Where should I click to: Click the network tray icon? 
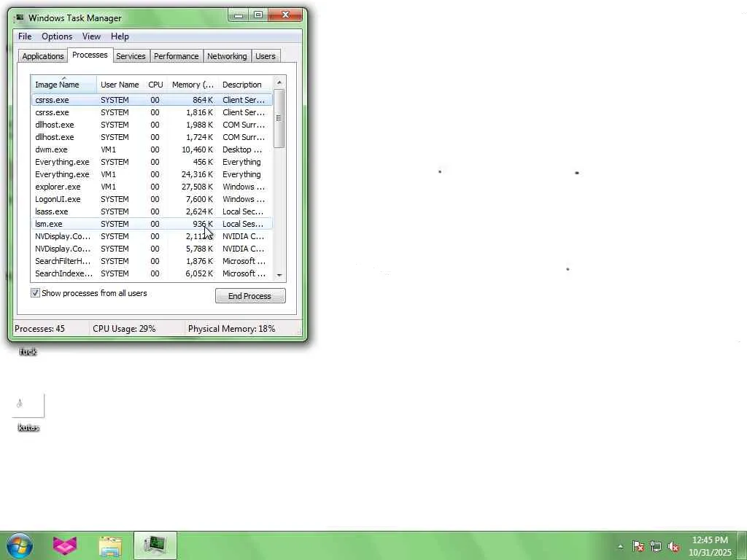[656, 546]
